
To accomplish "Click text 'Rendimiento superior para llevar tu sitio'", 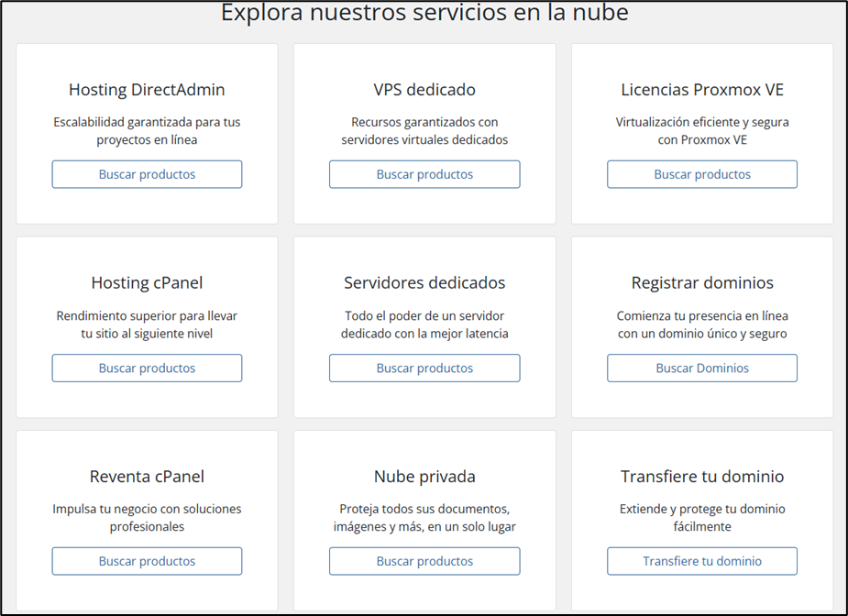I will (147, 324).
